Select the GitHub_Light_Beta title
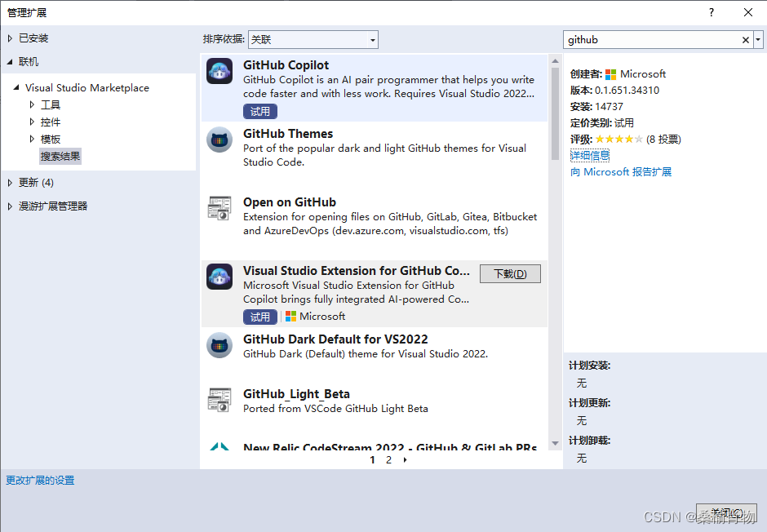The width and height of the screenshot is (767, 532). click(296, 393)
